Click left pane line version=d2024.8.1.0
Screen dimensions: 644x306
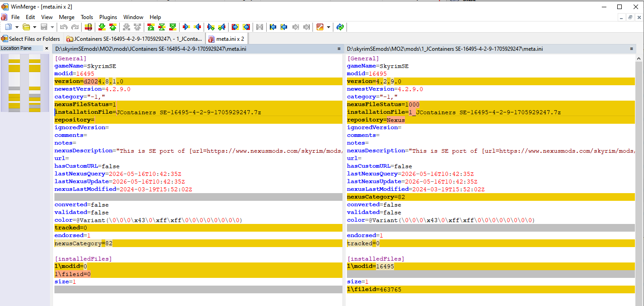[198, 81]
